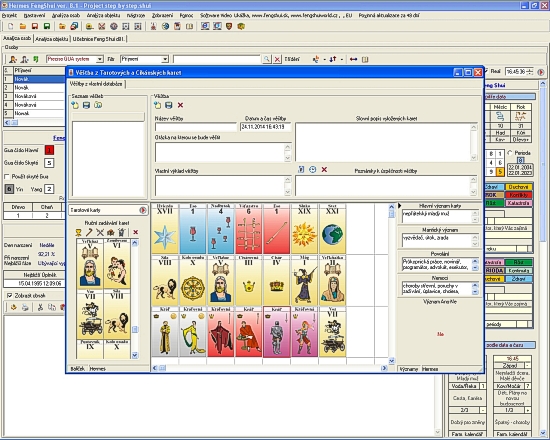
Task: Create a new project with toolbar New icon
Action: click(x=11, y=26)
